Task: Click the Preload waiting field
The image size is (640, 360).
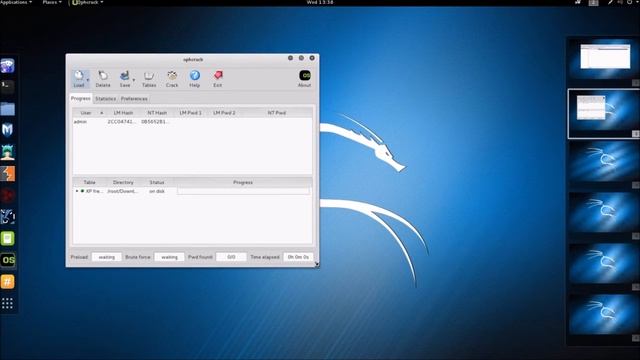Action: click(107, 257)
